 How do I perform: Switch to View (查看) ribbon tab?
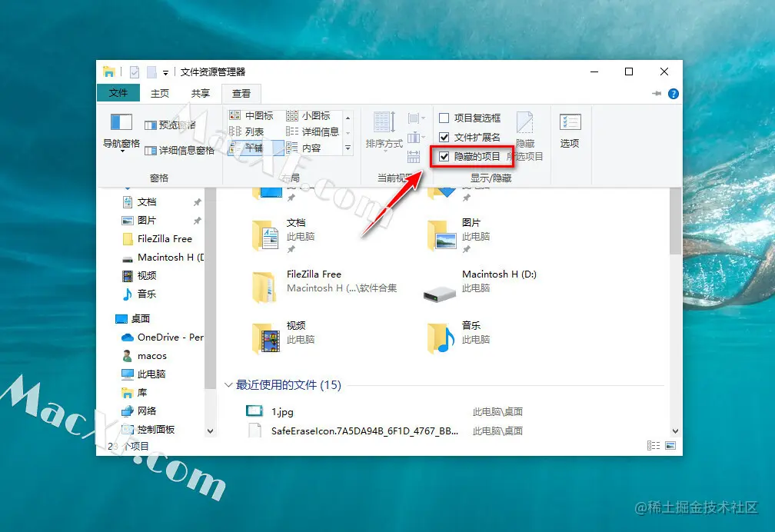point(241,94)
